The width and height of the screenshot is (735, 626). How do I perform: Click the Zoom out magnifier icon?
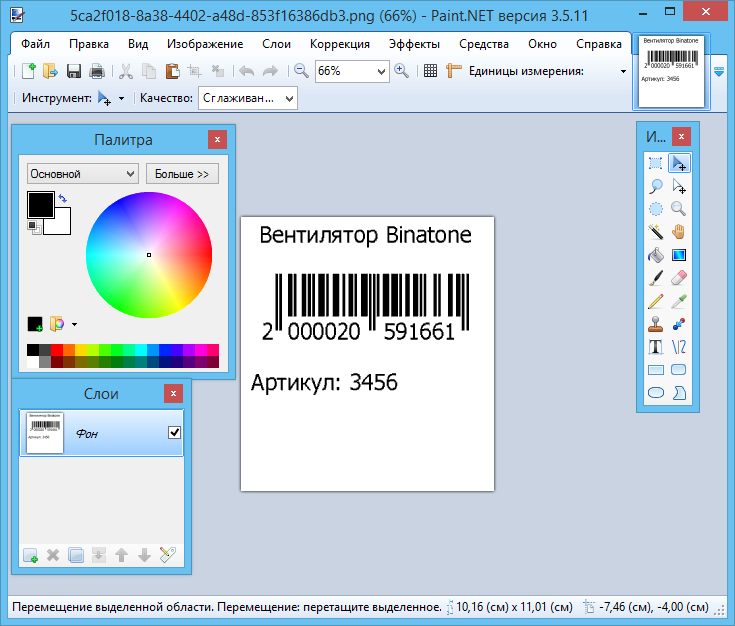(x=301, y=71)
